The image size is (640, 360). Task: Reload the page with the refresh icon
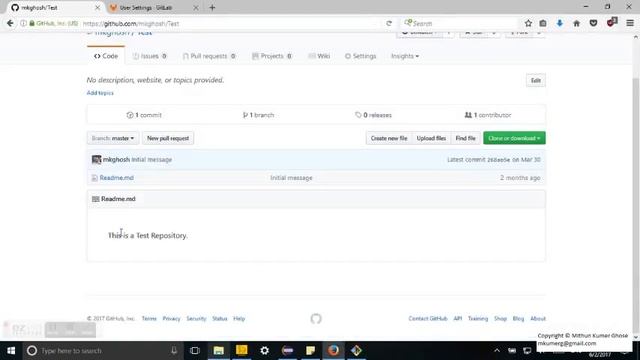pos(389,23)
